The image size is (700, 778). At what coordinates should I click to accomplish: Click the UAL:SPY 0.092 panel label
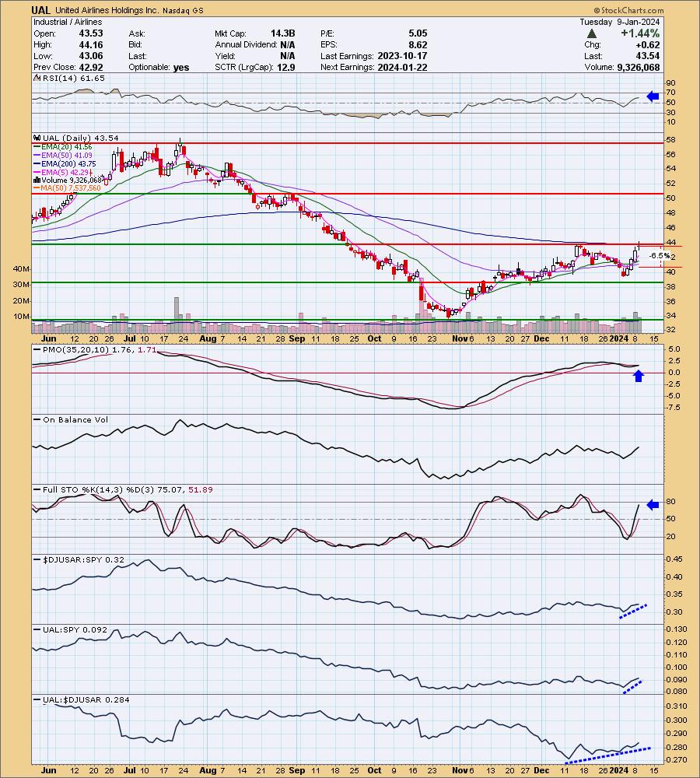pos(75,629)
